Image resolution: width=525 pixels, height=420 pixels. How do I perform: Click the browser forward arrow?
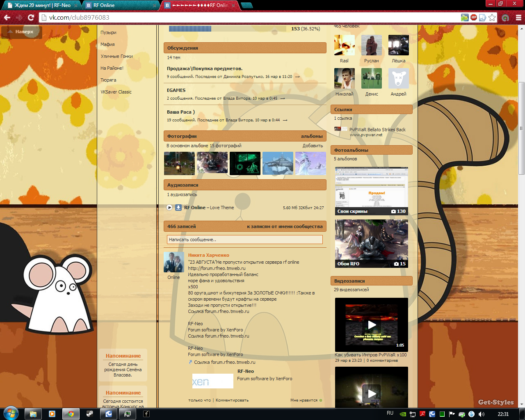point(19,17)
